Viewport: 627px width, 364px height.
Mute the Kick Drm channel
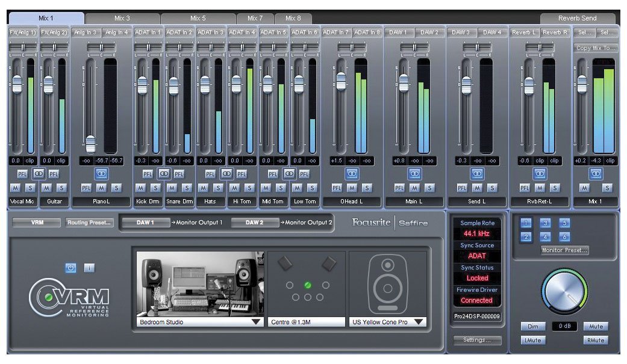click(x=140, y=188)
